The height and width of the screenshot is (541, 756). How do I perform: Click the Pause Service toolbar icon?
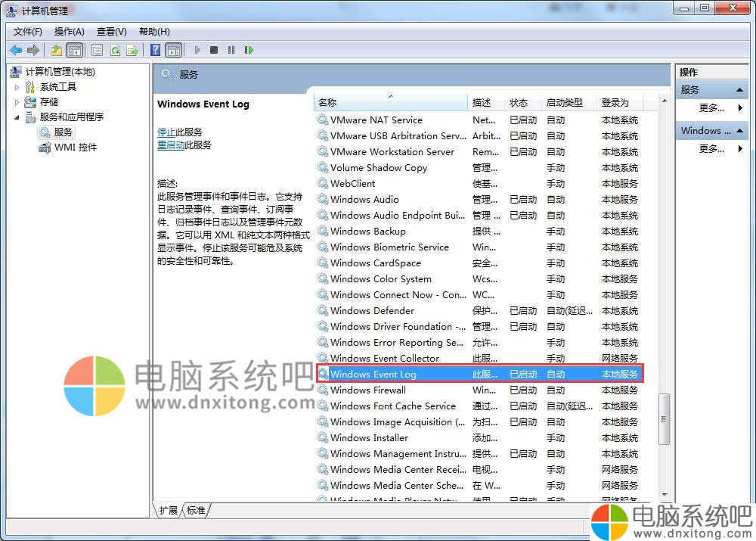coord(231,50)
